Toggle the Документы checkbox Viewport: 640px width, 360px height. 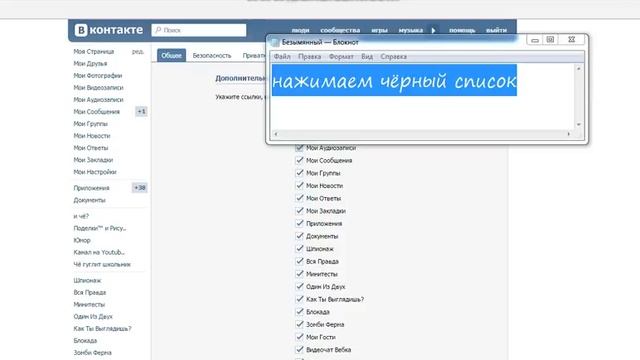click(x=299, y=236)
